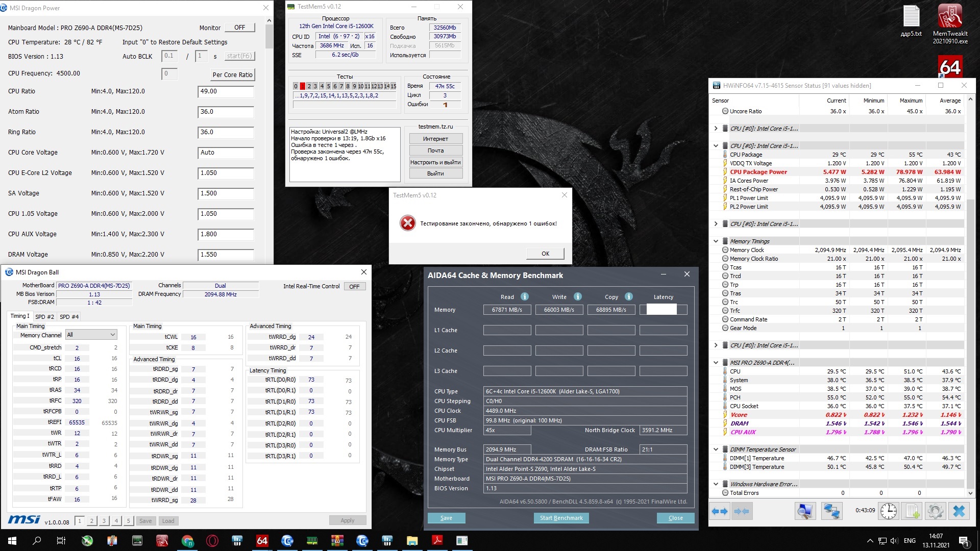This screenshot has width=980, height=551.
Task: Click the Start Benchmark button
Action: (x=561, y=518)
